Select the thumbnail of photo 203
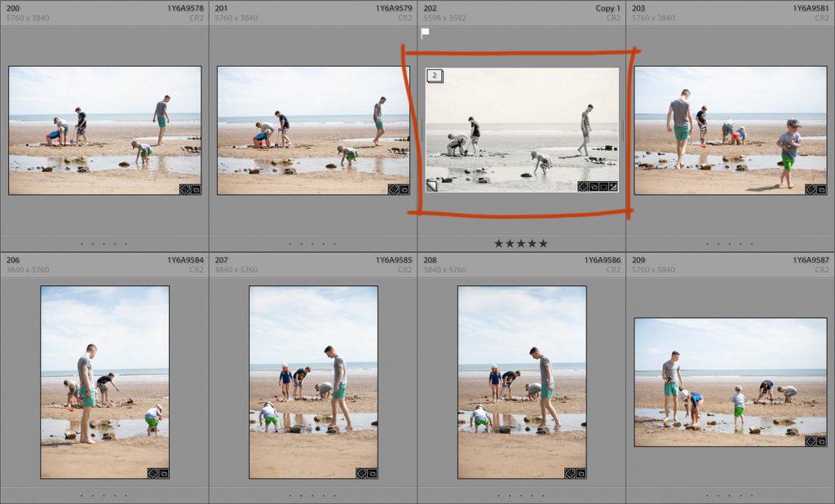 731,130
